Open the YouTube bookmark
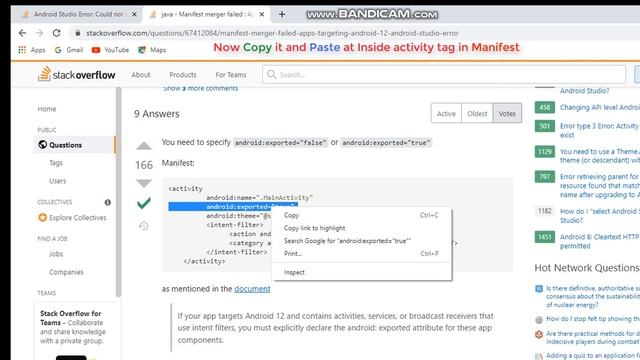Image resolution: width=640 pixels, height=360 pixels. pos(110,50)
